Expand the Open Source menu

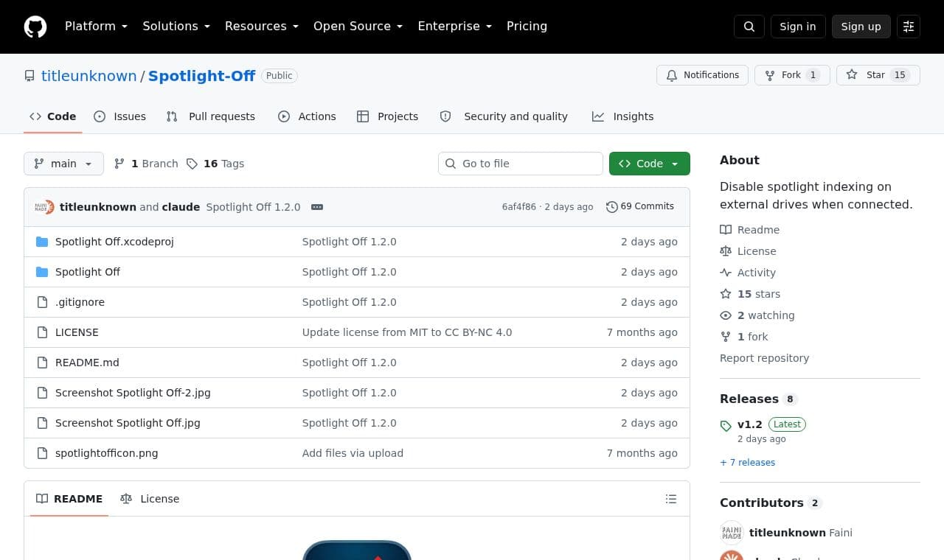[x=358, y=27]
